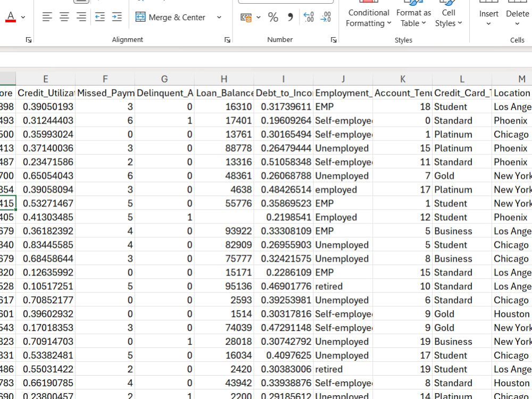Click the Missed_Paym header cell
Viewport: 532px width, 399px height.
click(105, 93)
